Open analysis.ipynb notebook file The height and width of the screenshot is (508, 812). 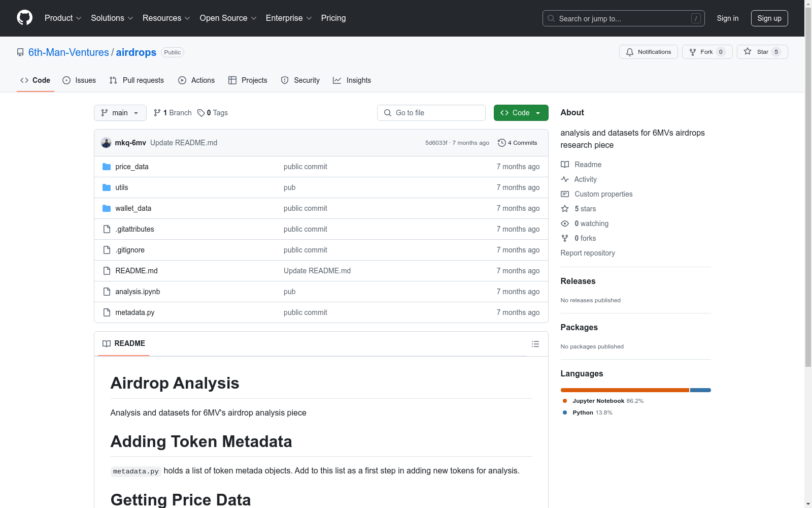point(138,292)
